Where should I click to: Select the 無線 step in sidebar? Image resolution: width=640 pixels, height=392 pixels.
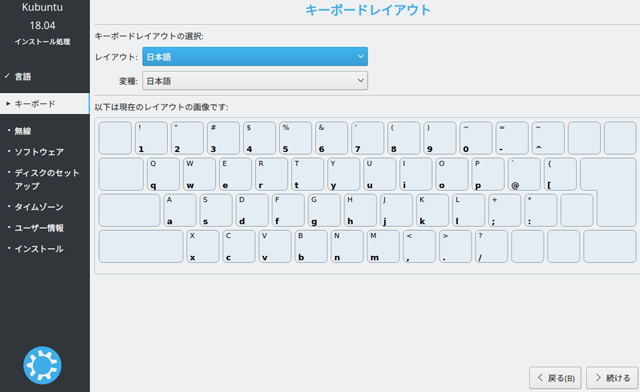tap(23, 131)
